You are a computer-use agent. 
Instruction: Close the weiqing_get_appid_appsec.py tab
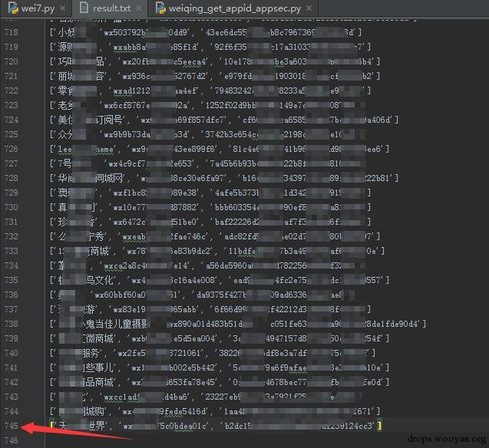(309, 8)
